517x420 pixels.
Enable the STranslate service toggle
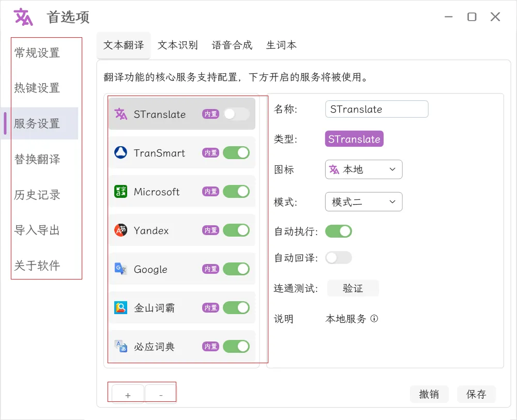coord(236,114)
